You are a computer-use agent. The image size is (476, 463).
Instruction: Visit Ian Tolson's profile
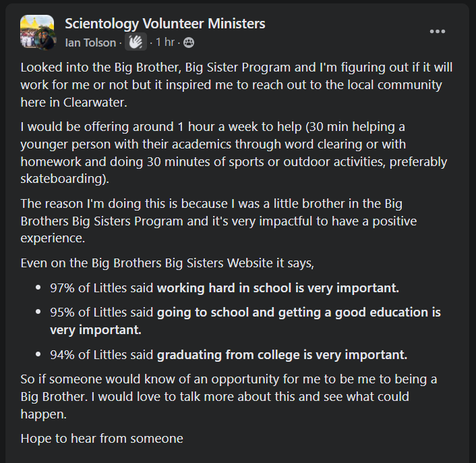tap(91, 43)
